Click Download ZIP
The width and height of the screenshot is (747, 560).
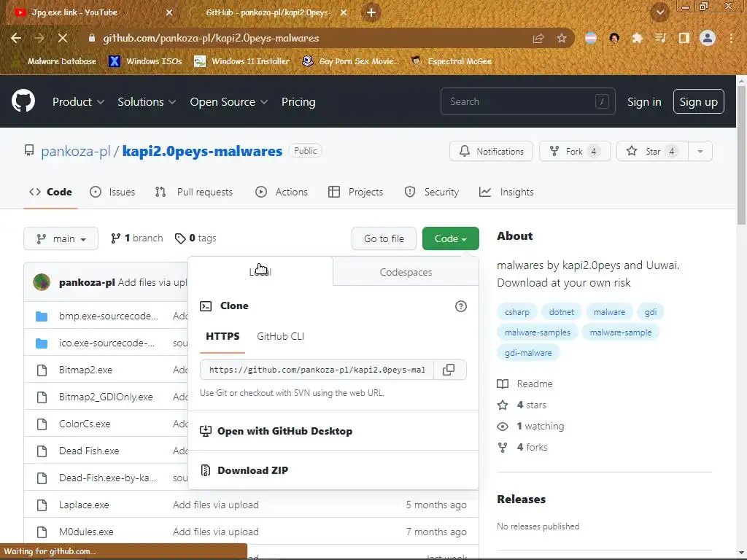click(x=252, y=470)
